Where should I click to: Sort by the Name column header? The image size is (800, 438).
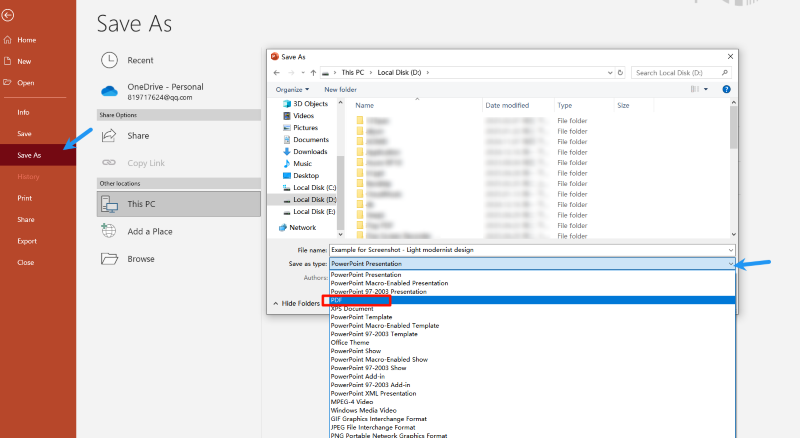(x=364, y=105)
